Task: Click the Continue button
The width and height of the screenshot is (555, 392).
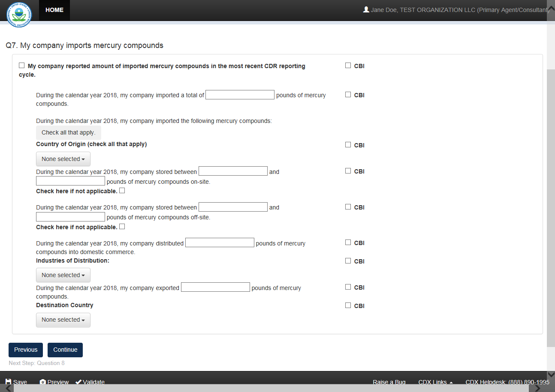Action: pyautogui.click(x=65, y=350)
